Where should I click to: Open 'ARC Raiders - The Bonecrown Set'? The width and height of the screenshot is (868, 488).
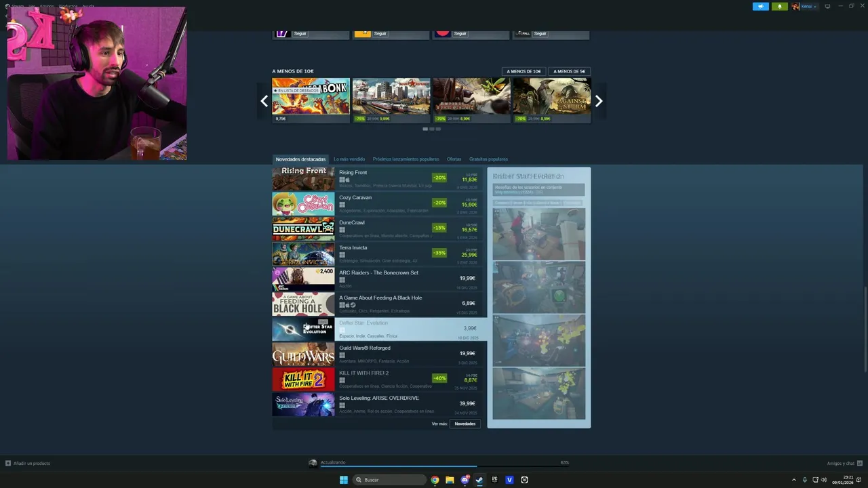pos(376,279)
